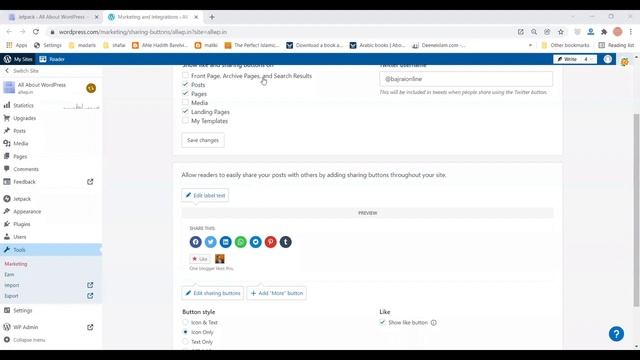Open Feedback external link icon
640x360 pixels.
[x=90, y=182]
